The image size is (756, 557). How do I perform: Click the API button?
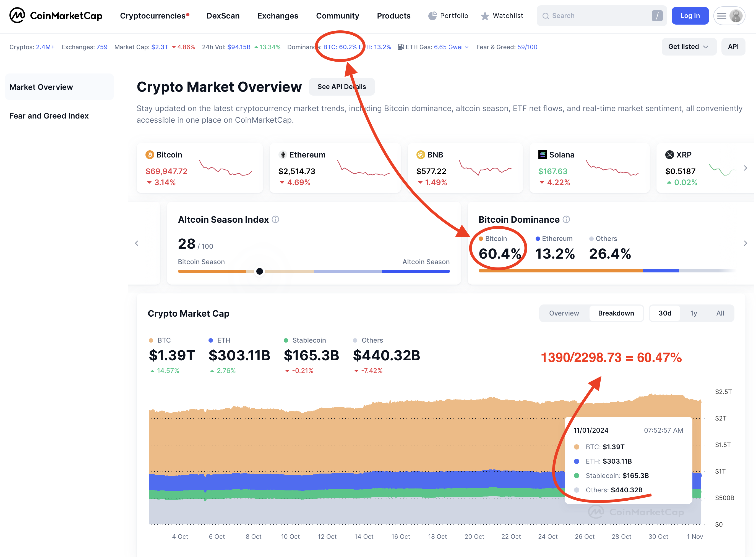click(x=733, y=46)
